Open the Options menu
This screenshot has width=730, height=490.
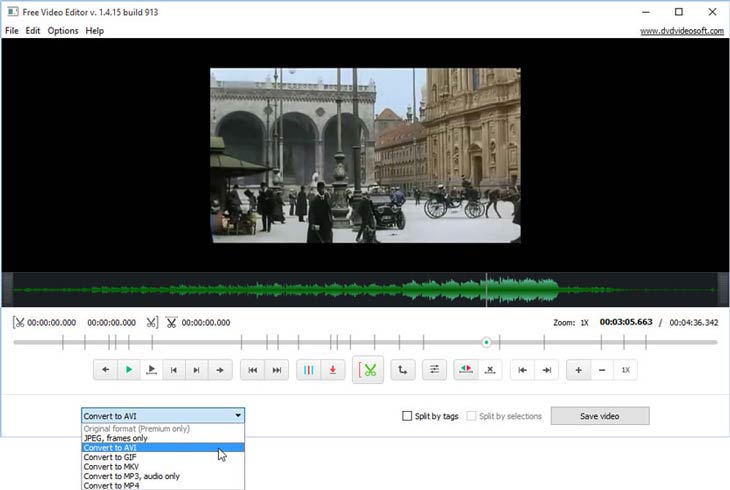[63, 31]
